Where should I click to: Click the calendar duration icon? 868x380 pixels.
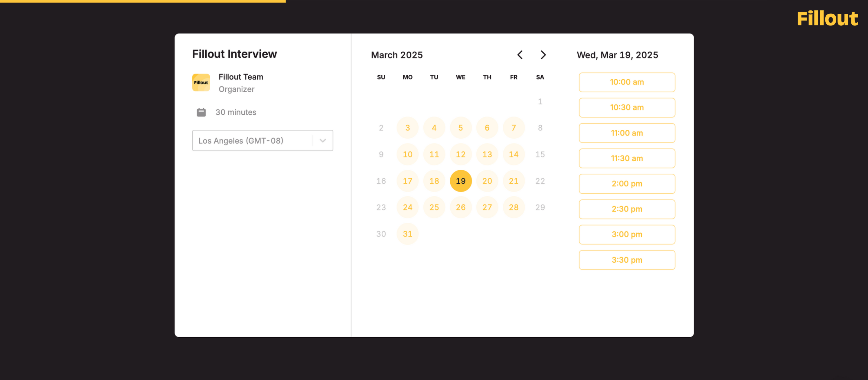click(201, 112)
